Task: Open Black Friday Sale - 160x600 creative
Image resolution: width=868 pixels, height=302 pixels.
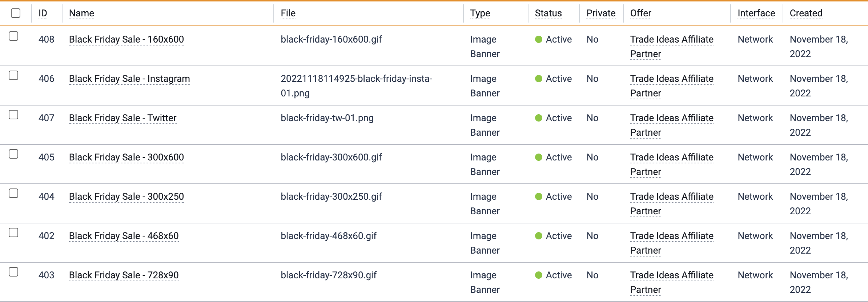Action: (x=126, y=39)
